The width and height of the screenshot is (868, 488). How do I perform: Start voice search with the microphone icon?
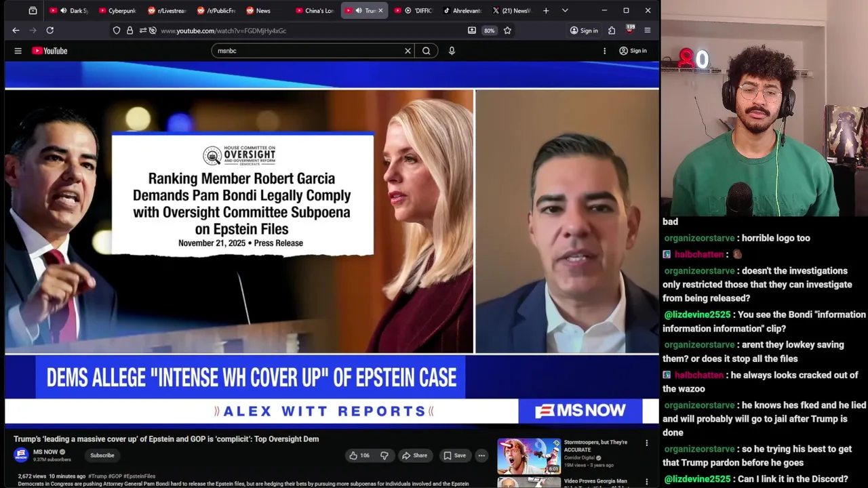tap(452, 51)
